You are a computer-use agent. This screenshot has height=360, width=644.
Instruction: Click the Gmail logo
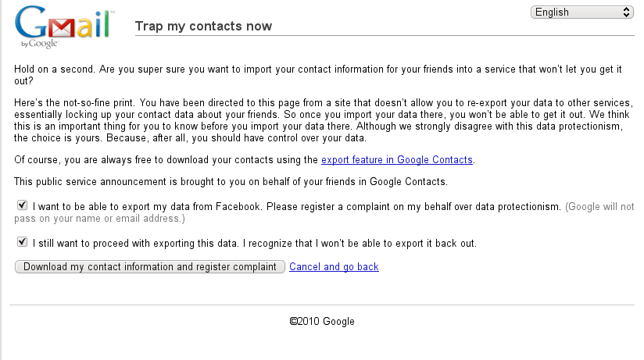[64, 27]
